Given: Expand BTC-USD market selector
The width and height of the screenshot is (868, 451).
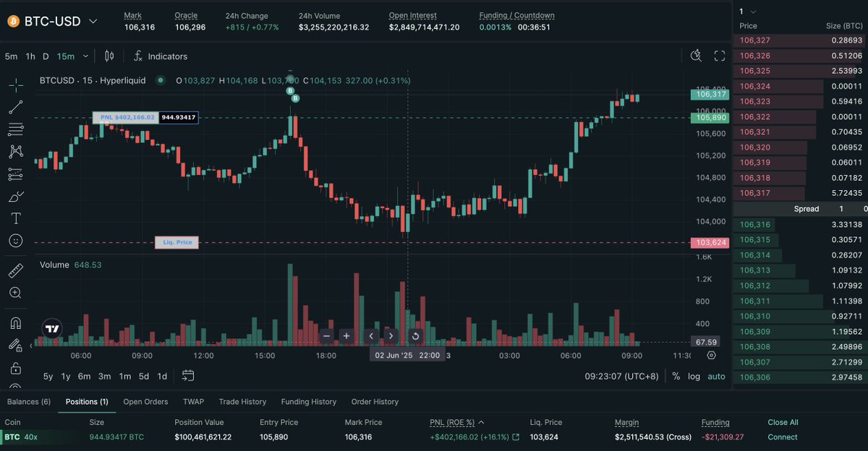Looking at the screenshot, I should (x=93, y=21).
